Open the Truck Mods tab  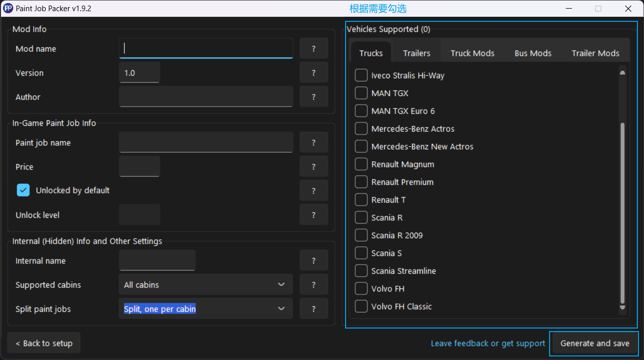pyautogui.click(x=472, y=53)
